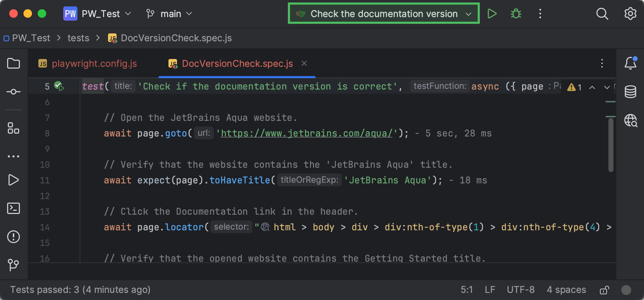Change line separator LF

pos(490,290)
